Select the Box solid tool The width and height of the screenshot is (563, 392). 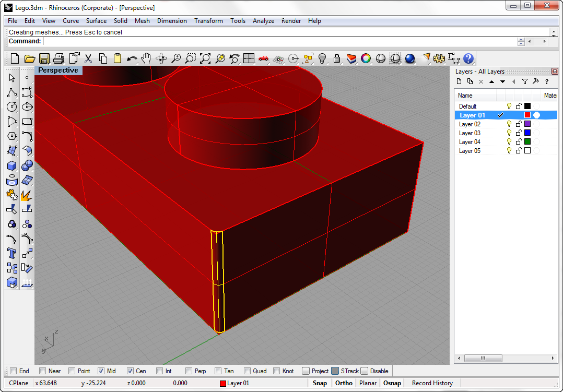tap(12, 166)
